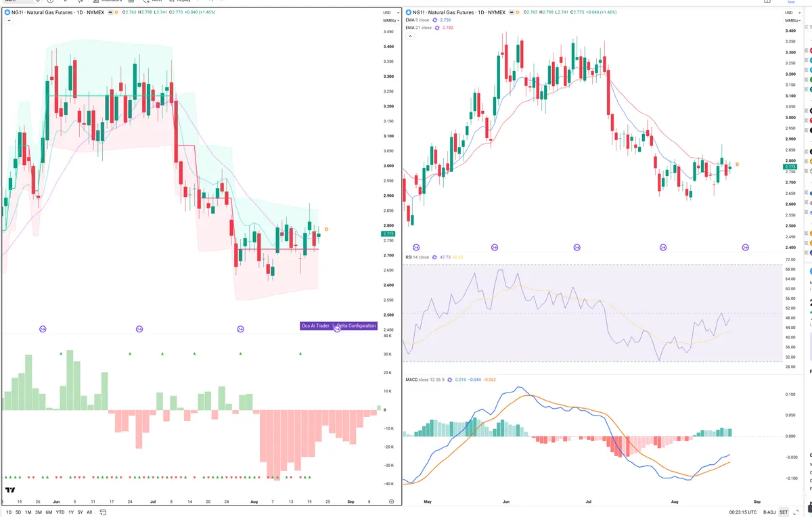The height and width of the screenshot is (517, 812).
Task: Click the orange D marker on the right chart
Action: [x=737, y=164]
